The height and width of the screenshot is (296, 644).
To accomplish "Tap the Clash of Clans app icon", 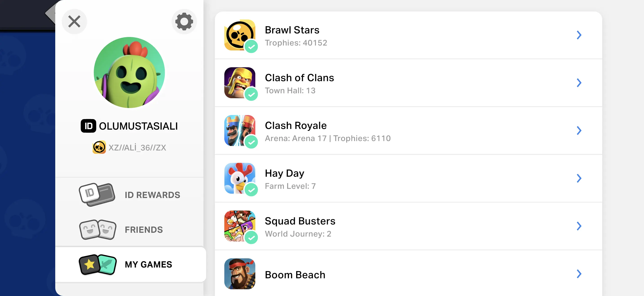I will click(239, 82).
